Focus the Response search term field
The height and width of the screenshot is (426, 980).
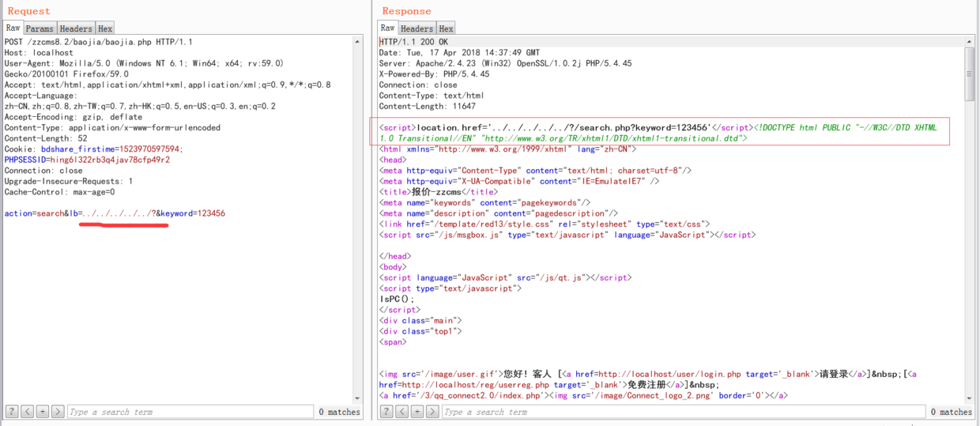[683, 412]
